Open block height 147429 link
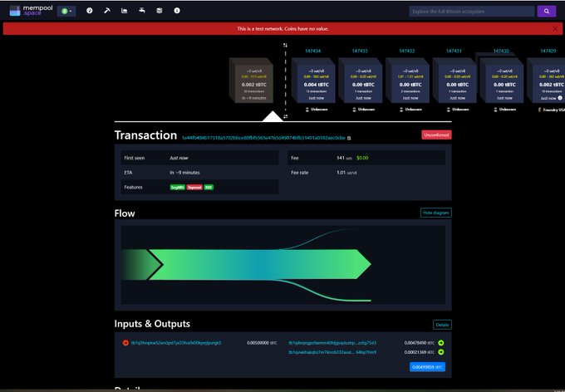 [x=548, y=51]
